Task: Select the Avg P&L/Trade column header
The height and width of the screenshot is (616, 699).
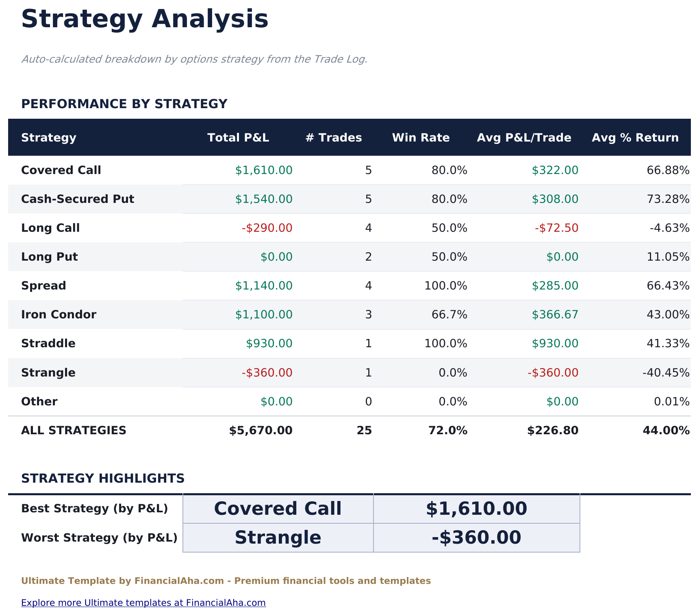Action: click(525, 137)
